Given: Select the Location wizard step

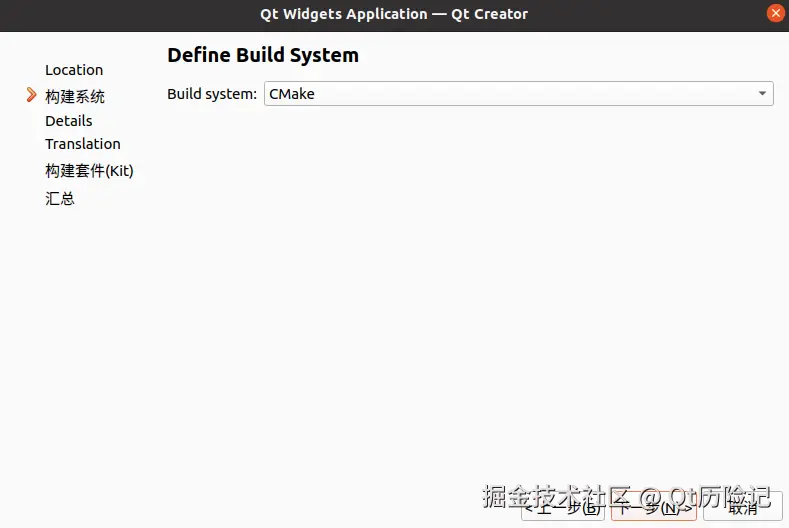Looking at the screenshot, I should tap(74, 70).
